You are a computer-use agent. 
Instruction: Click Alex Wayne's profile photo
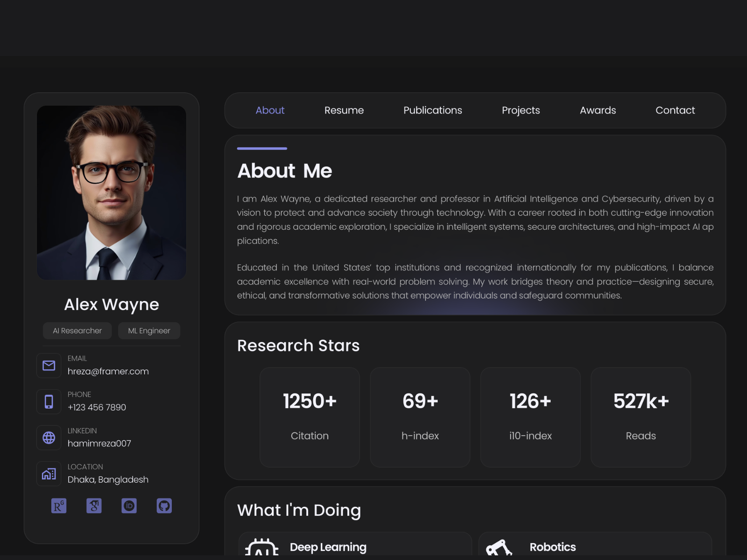(x=112, y=193)
